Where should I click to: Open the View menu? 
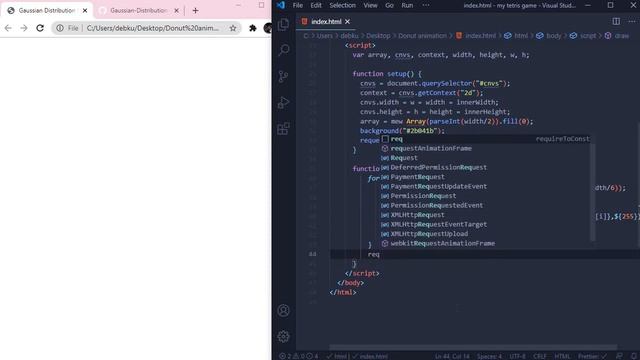(x=370, y=5)
